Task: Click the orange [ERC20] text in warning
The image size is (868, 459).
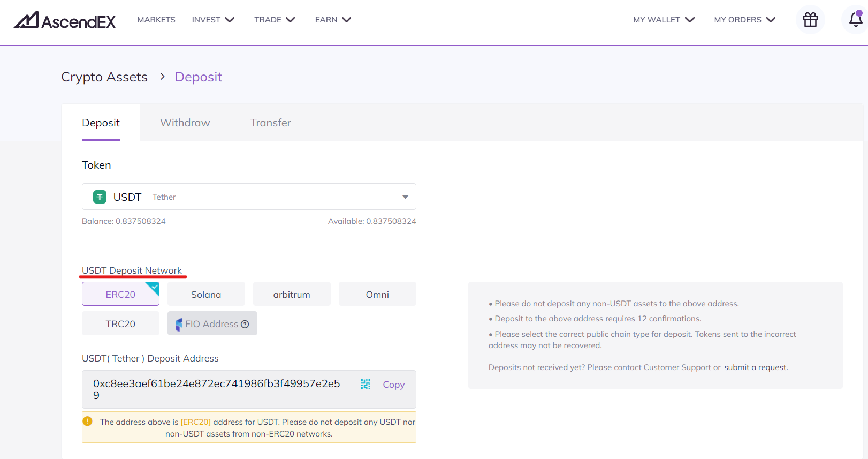Action: coord(196,422)
